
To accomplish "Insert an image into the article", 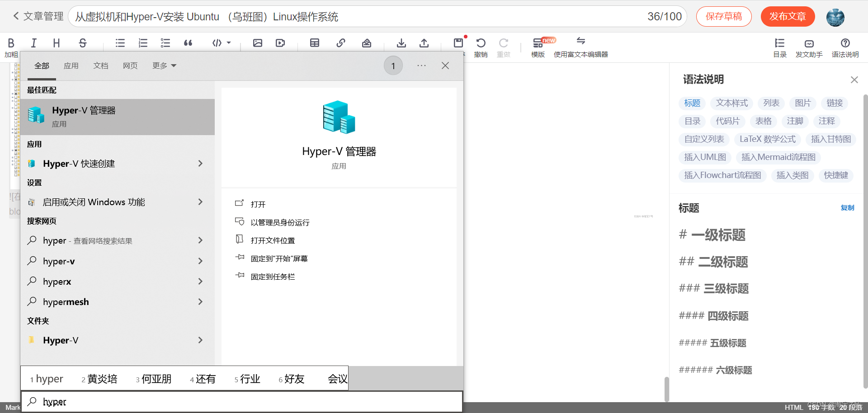I will [258, 43].
